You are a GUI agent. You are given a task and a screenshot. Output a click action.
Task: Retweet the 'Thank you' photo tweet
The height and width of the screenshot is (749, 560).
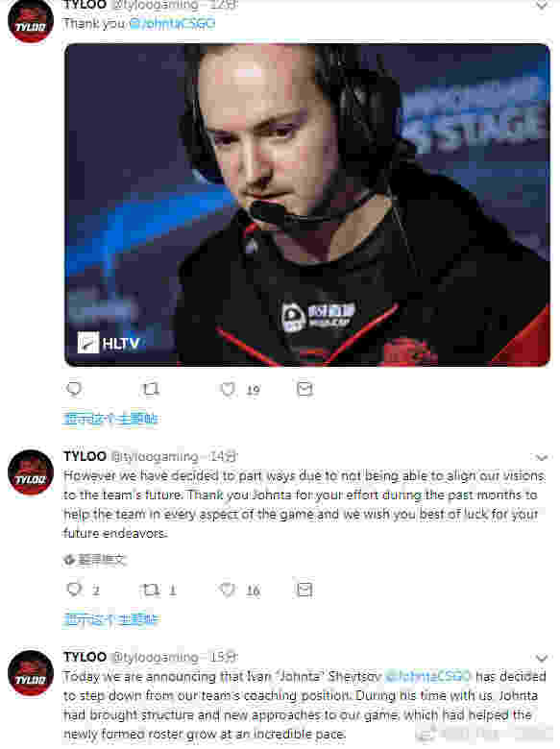click(151, 389)
